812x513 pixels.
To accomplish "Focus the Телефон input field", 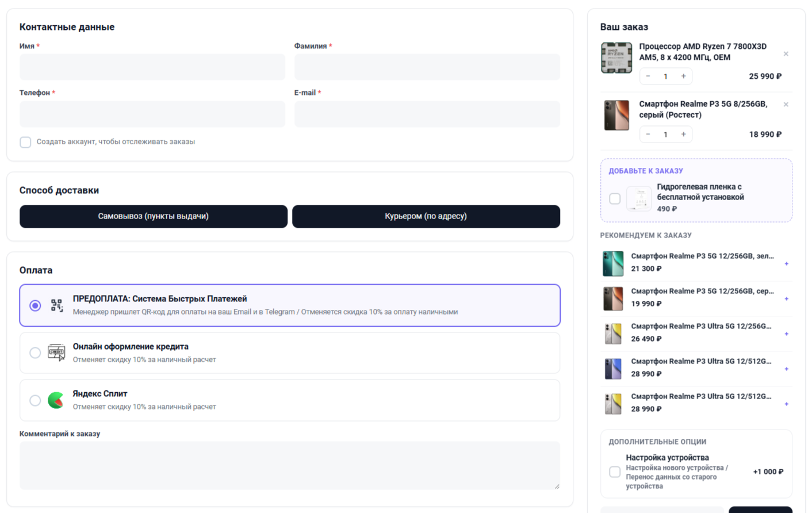I will click(x=152, y=114).
